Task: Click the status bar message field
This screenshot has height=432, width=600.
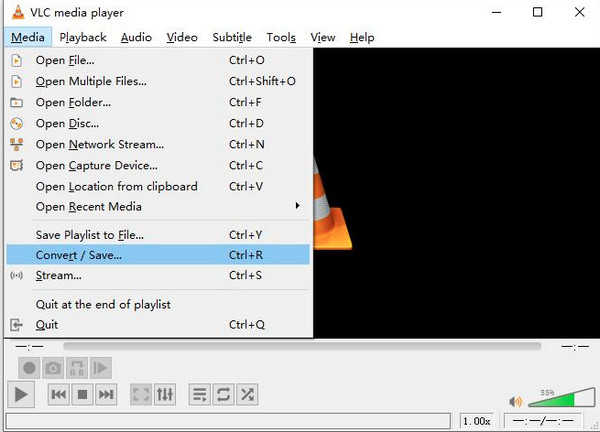Action: (228, 421)
